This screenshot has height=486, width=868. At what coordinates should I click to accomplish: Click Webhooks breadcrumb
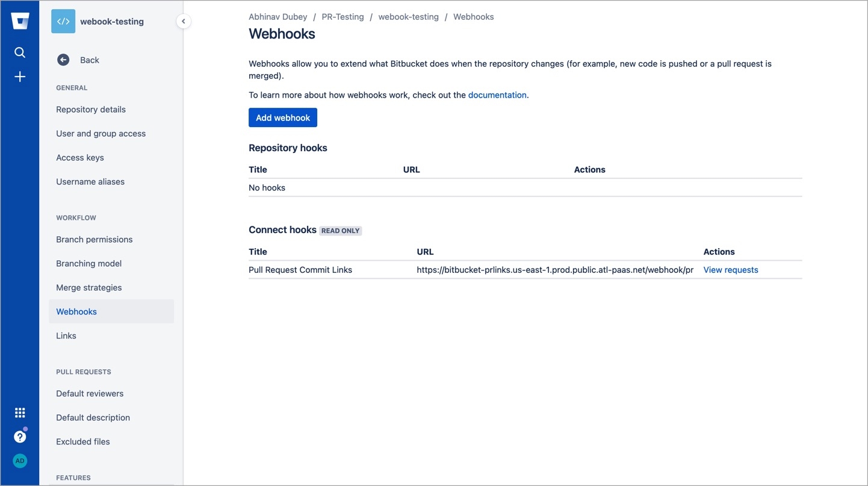pyautogui.click(x=473, y=17)
